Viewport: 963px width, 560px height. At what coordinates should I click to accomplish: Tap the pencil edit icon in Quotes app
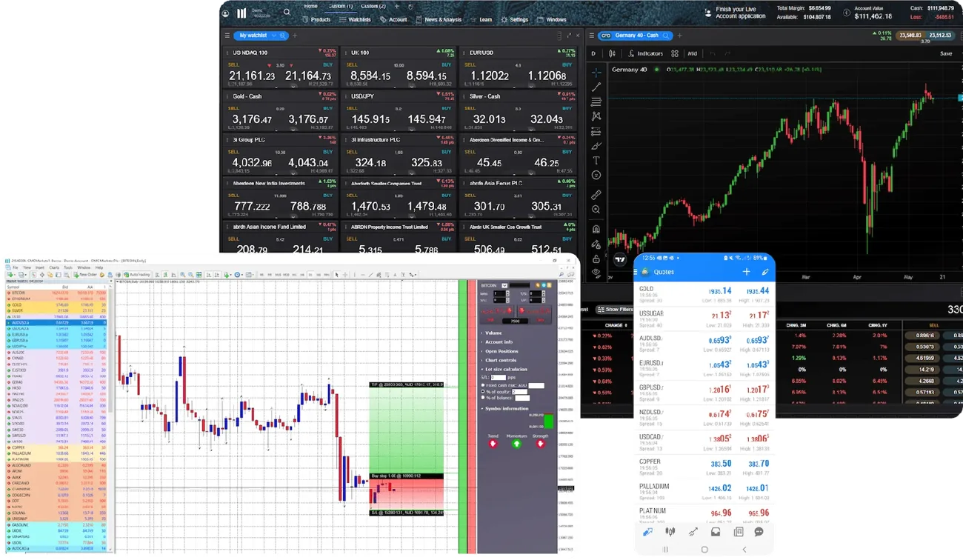click(x=765, y=272)
